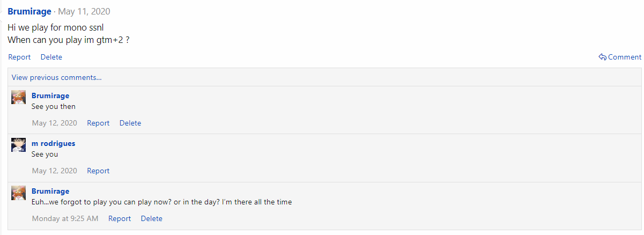Viewport: 644px width, 235px height.
Task: Click the 'Monday at 9:25 AM' timestamp
Action: tap(65, 218)
